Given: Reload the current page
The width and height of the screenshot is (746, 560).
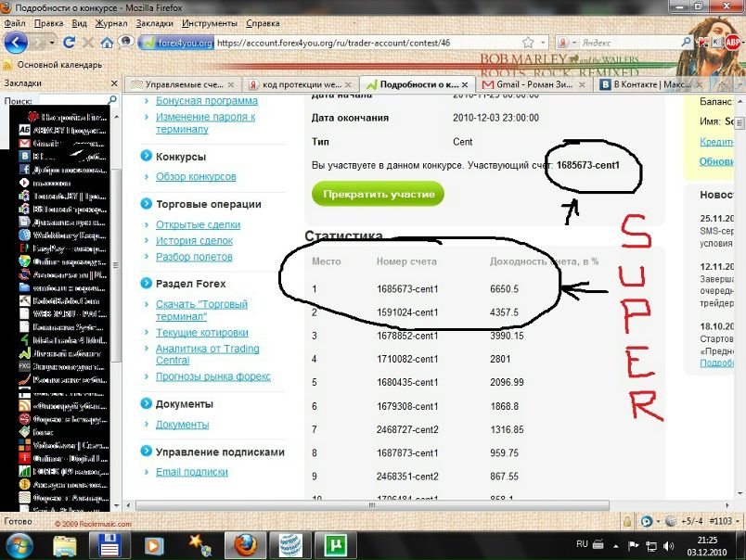Looking at the screenshot, I should point(70,43).
